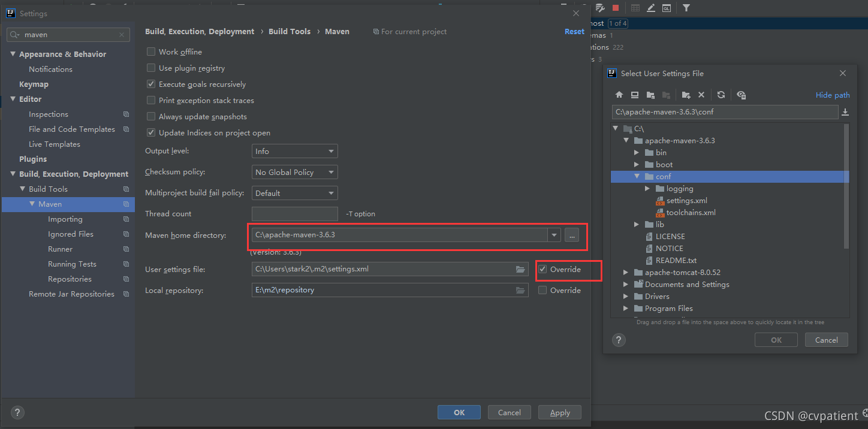The height and width of the screenshot is (429, 868).
Task: Open Plugins settings page
Action: pos(33,159)
